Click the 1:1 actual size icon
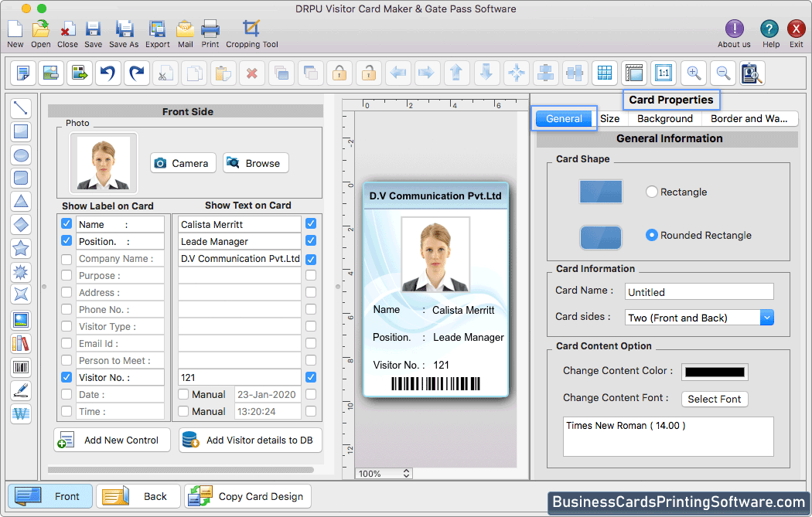Image resolution: width=812 pixels, height=517 pixels. (664, 73)
